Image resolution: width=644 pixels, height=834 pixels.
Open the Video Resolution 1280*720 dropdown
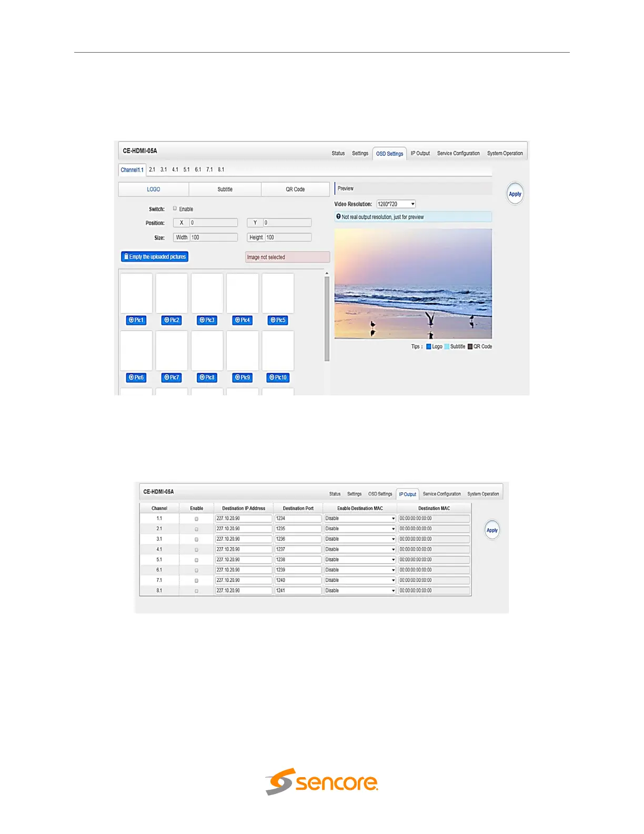click(396, 204)
